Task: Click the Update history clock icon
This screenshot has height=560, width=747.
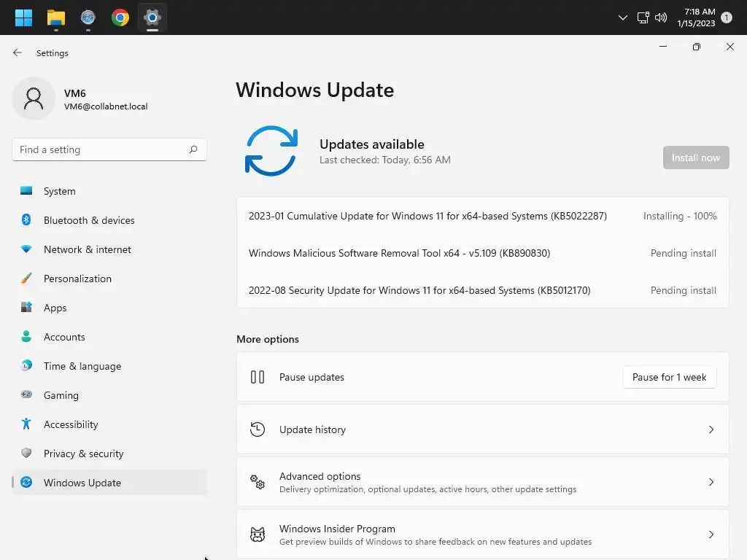Action: point(258,429)
